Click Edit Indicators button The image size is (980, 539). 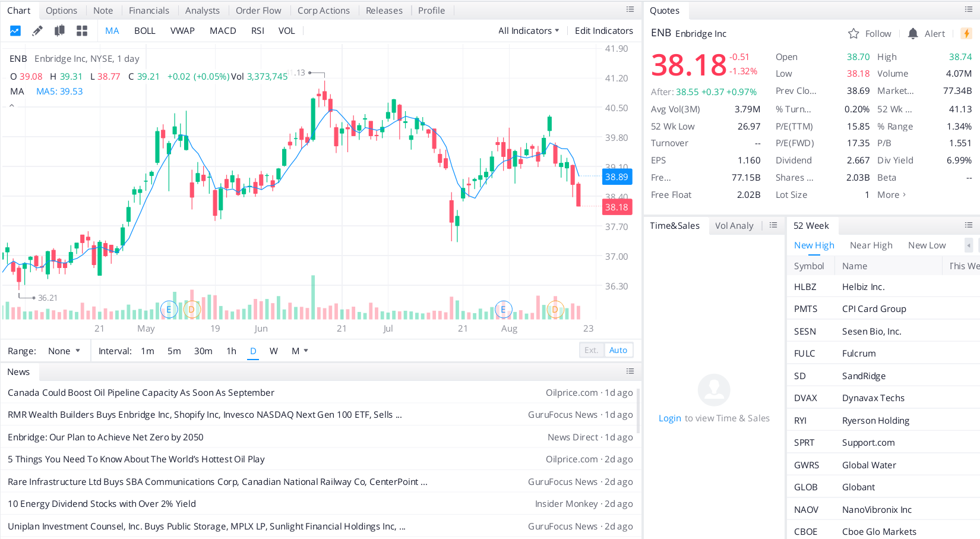click(x=603, y=31)
